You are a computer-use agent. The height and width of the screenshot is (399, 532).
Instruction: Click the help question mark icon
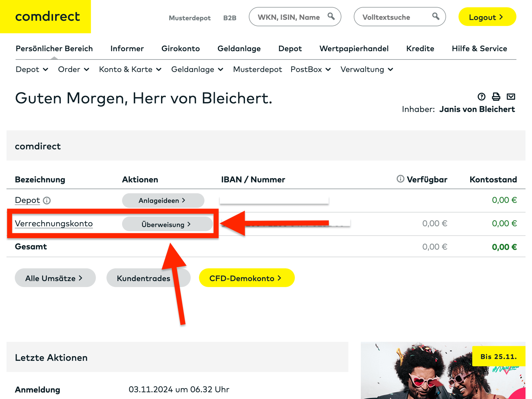pyautogui.click(x=481, y=97)
